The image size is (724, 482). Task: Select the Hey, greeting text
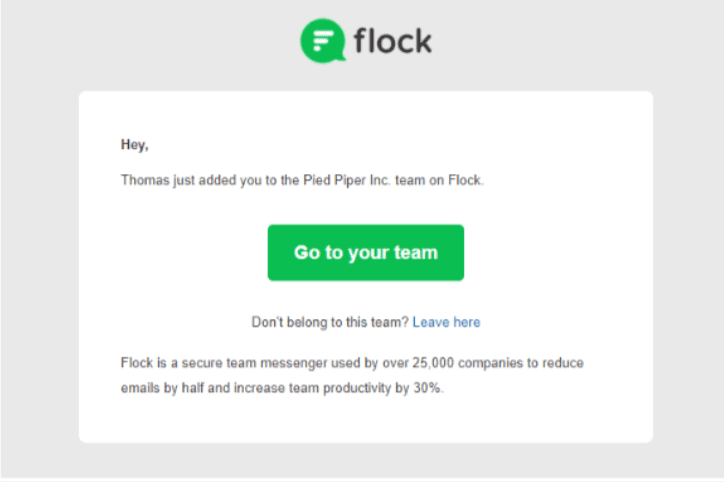click(x=134, y=145)
